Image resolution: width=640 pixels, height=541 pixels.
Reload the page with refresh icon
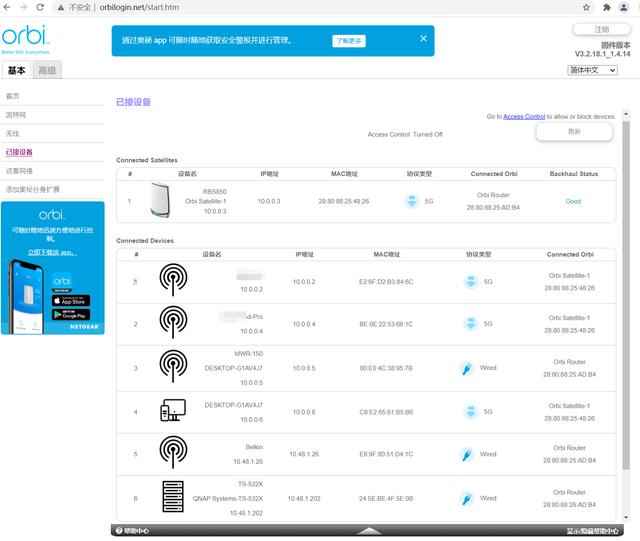(x=40, y=7)
